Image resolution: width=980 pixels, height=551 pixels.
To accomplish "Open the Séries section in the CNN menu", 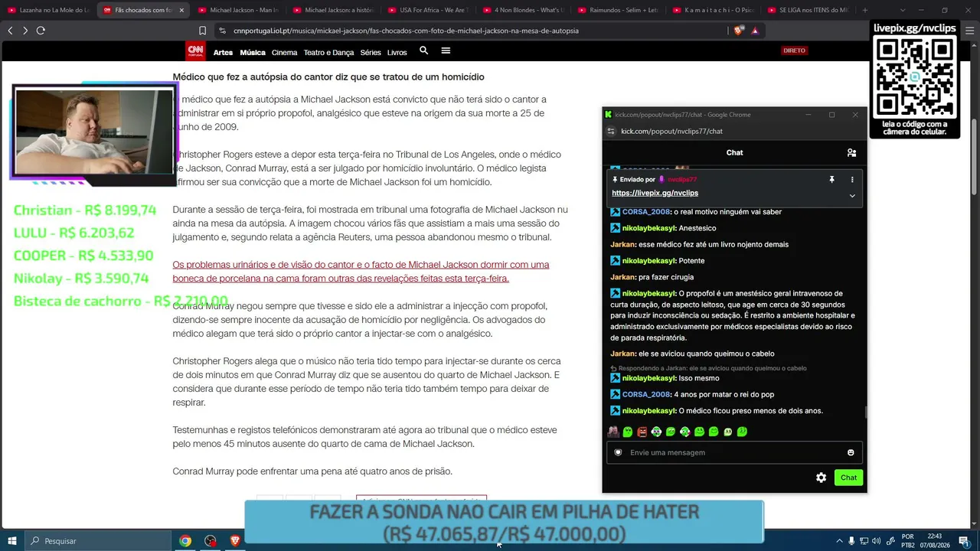I will tap(371, 52).
